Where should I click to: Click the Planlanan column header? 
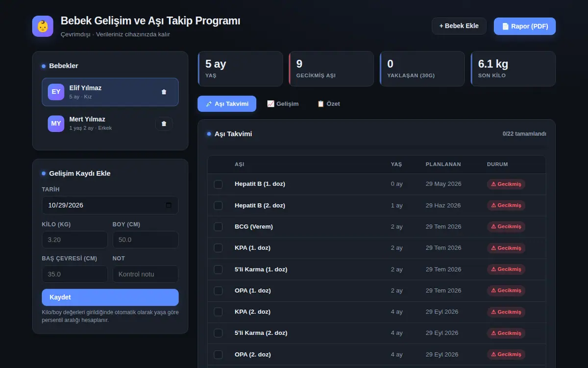pyautogui.click(x=443, y=164)
